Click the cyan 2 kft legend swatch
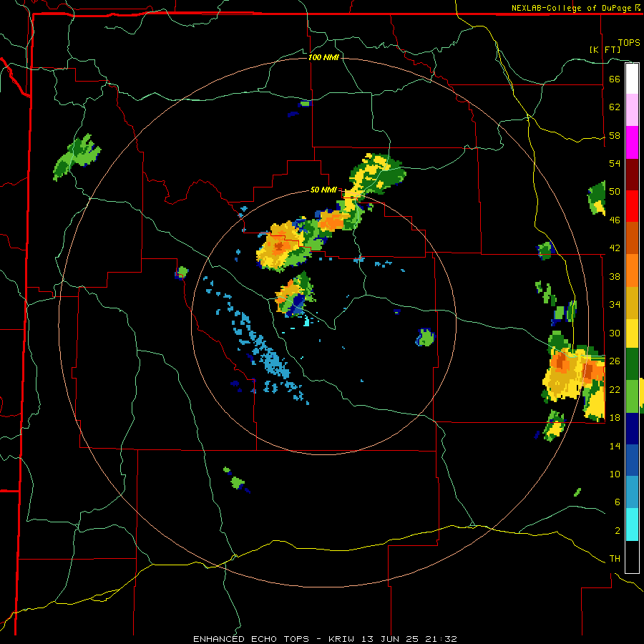Image resolution: width=644 pixels, height=644 pixels. click(632, 525)
